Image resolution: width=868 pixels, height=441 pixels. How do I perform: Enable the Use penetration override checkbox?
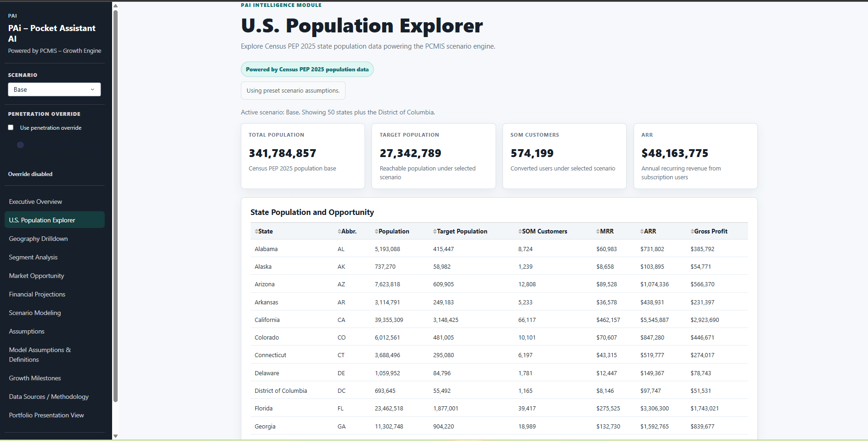[11, 128]
